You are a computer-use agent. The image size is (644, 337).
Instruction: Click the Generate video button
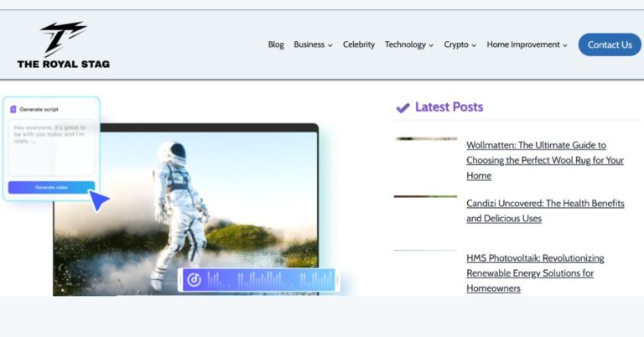(x=51, y=188)
